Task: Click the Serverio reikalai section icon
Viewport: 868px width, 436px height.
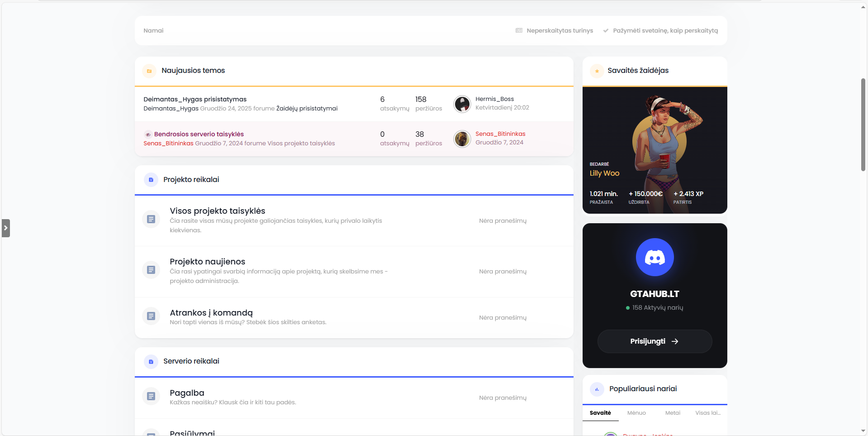Action: [x=151, y=362]
